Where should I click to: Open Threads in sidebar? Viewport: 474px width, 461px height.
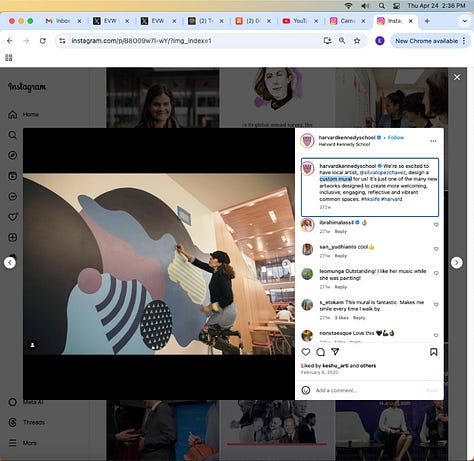coord(27,422)
